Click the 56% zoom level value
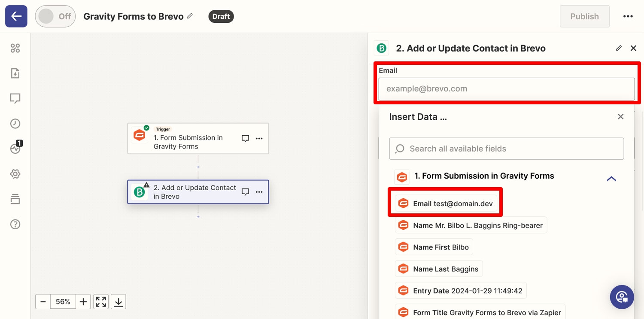644x319 pixels. tap(63, 302)
